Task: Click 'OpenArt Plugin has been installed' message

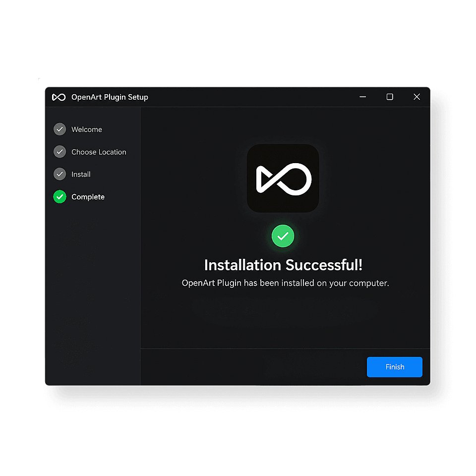Action: click(286, 283)
